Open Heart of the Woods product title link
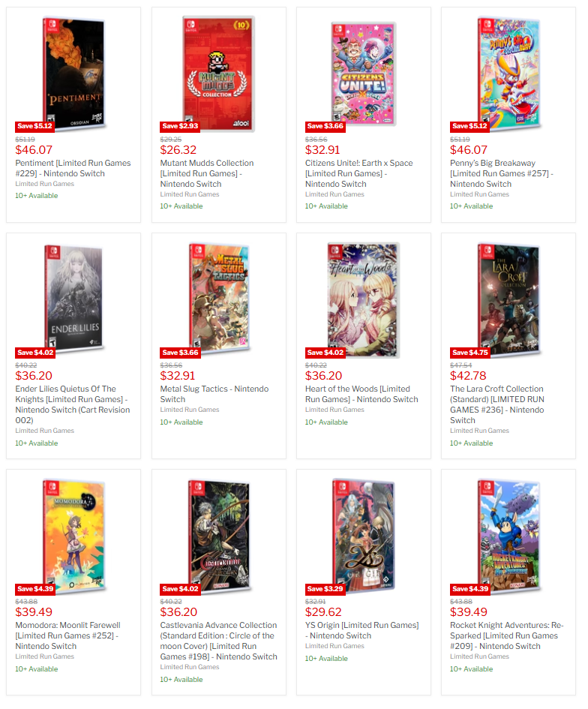Image resolution: width=588 pixels, height=709 pixels. click(361, 394)
